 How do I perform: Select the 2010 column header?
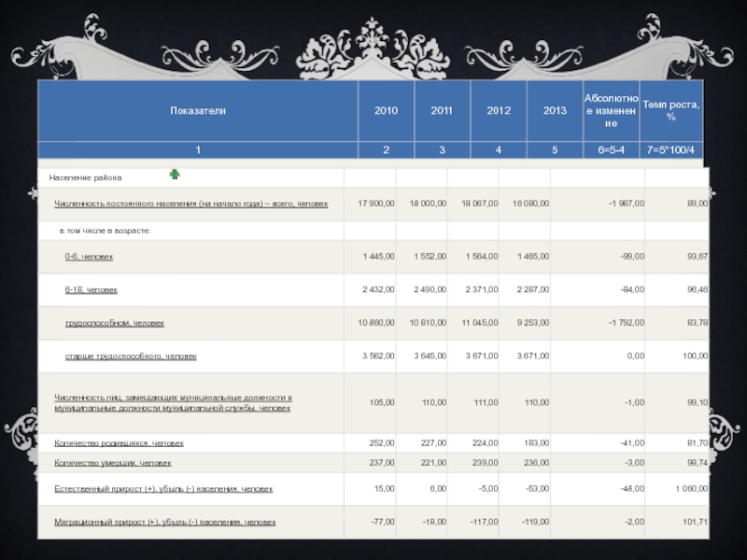click(386, 111)
